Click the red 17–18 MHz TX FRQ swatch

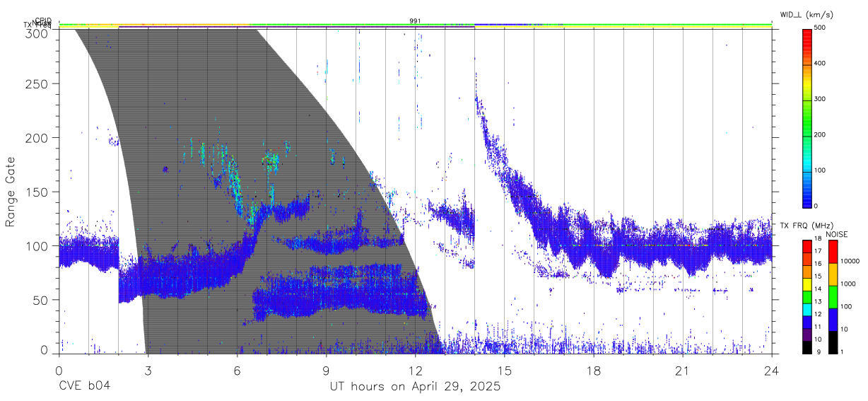807,246
